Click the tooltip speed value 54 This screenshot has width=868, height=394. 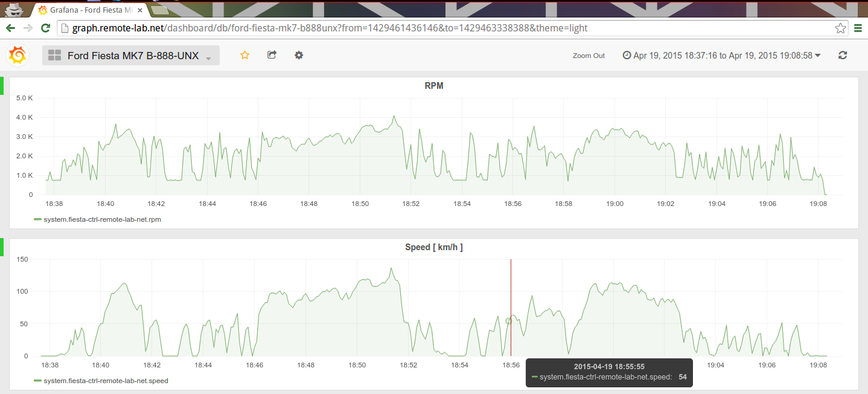pyautogui.click(x=683, y=377)
